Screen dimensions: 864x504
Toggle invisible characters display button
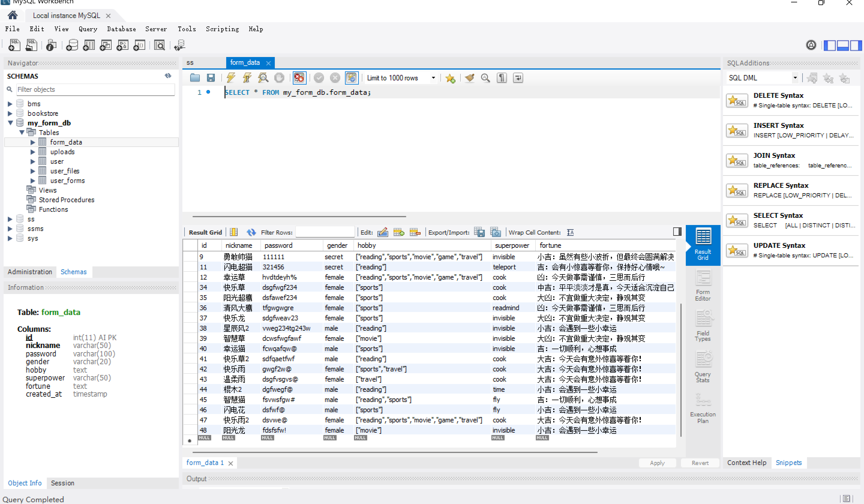(502, 78)
